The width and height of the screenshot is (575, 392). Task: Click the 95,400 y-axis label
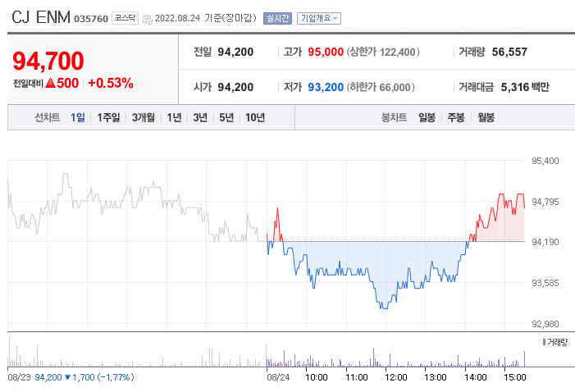point(545,161)
